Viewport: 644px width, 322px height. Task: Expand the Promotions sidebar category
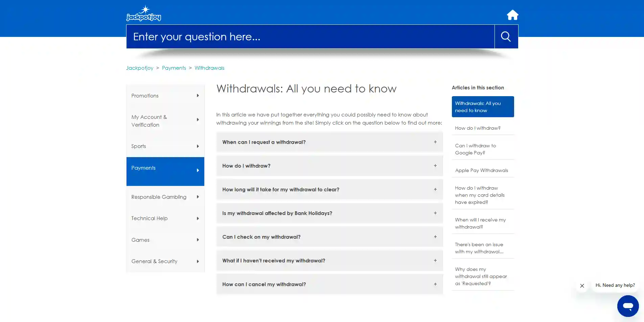[165, 96]
